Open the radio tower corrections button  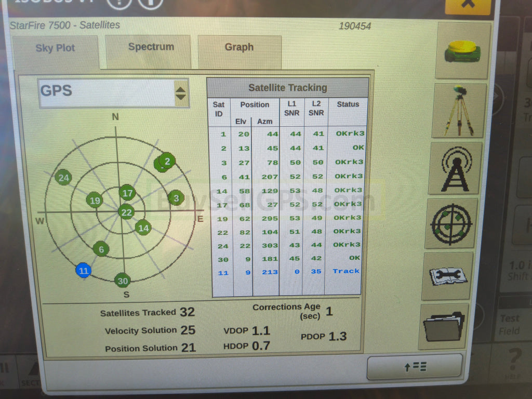455,169
